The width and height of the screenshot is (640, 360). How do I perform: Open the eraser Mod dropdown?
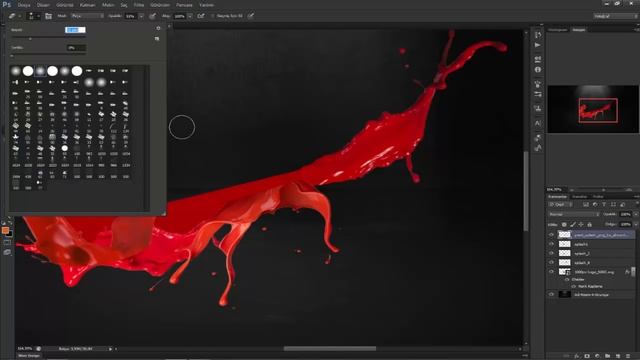tap(87, 16)
